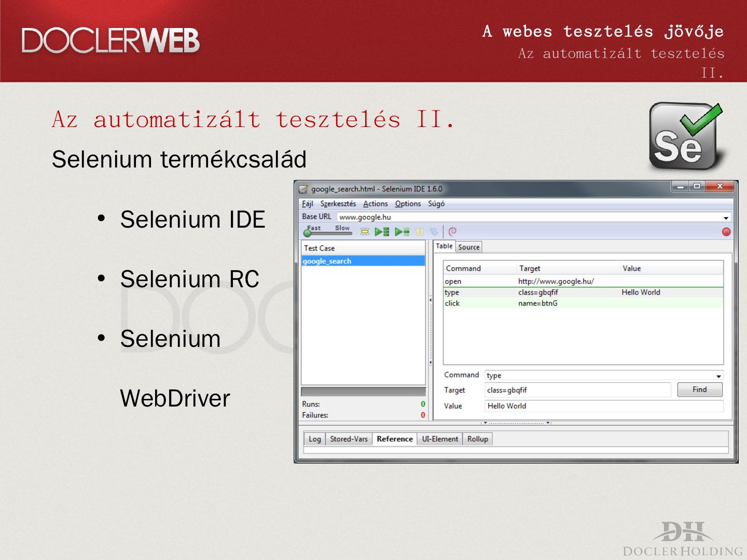The height and width of the screenshot is (560, 747).
Task: Open the Szerkesztés menu
Action: coord(338,204)
